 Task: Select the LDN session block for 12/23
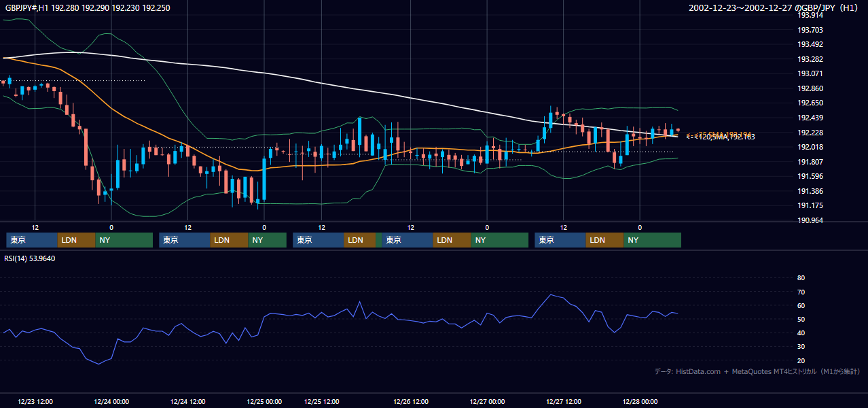(x=77, y=240)
